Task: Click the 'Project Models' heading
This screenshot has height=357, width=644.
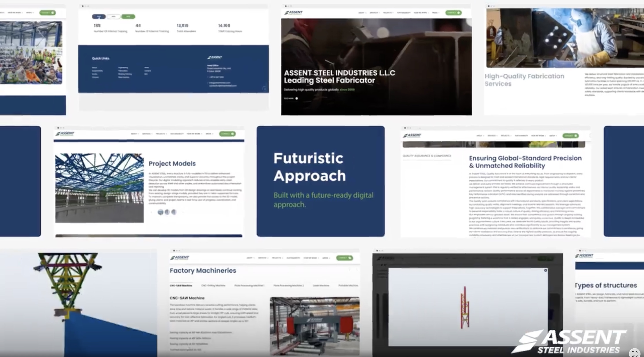Action: [x=172, y=164]
